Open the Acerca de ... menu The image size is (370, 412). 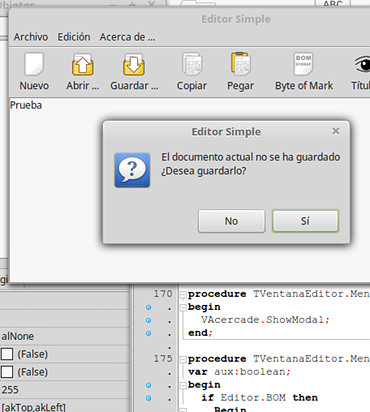click(127, 37)
